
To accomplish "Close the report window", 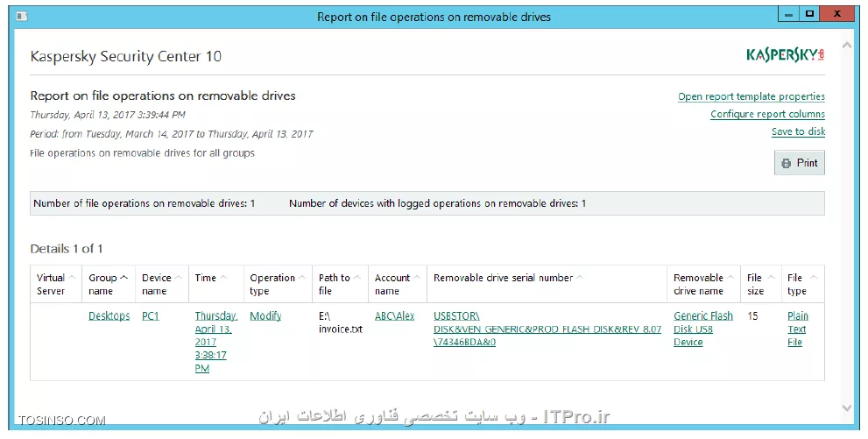I will (x=837, y=15).
